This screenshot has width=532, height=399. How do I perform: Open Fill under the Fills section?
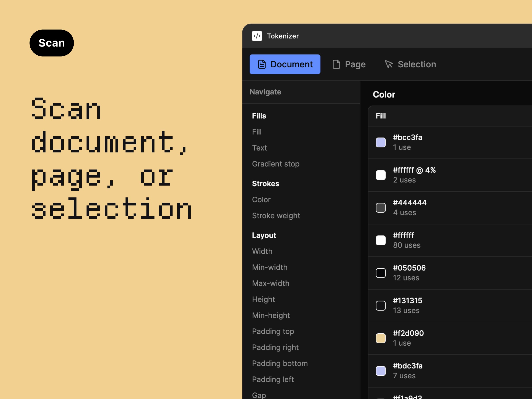point(257,132)
